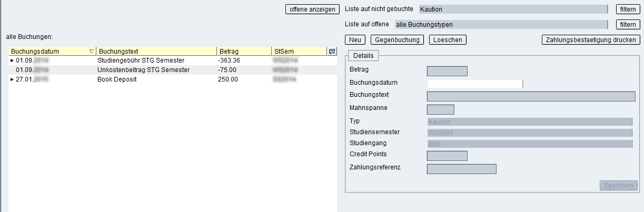
Task: Create a new booking with Neu
Action: [356, 40]
